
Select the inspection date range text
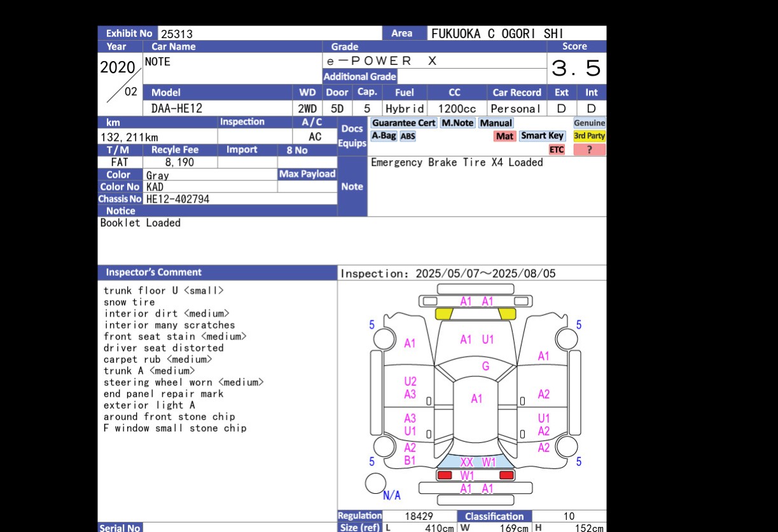pyautogui.click(x=448, y=273)
